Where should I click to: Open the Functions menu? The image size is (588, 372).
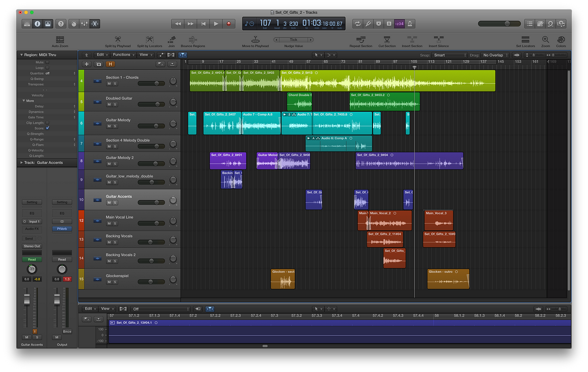tap(123, 55)
